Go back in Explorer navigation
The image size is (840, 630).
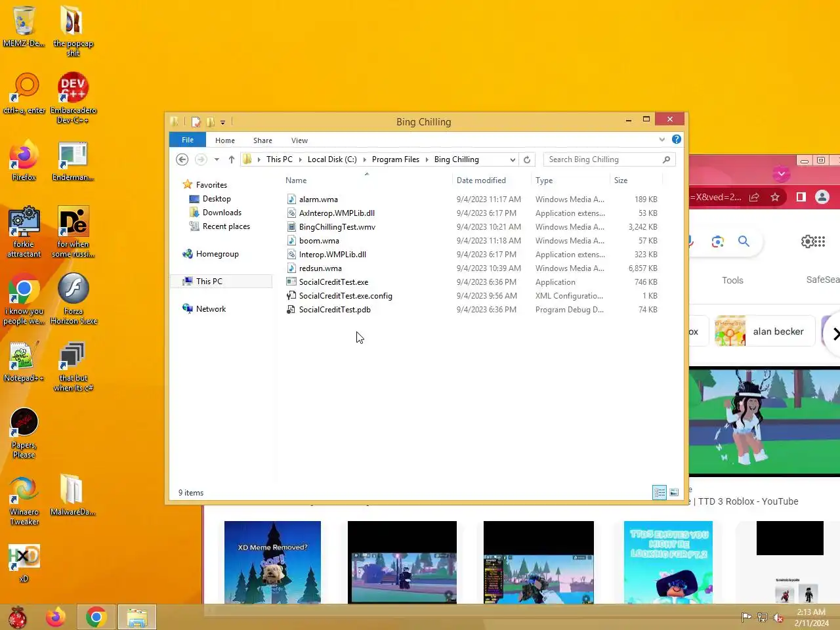pyautogui.click(x=182, y=159)
